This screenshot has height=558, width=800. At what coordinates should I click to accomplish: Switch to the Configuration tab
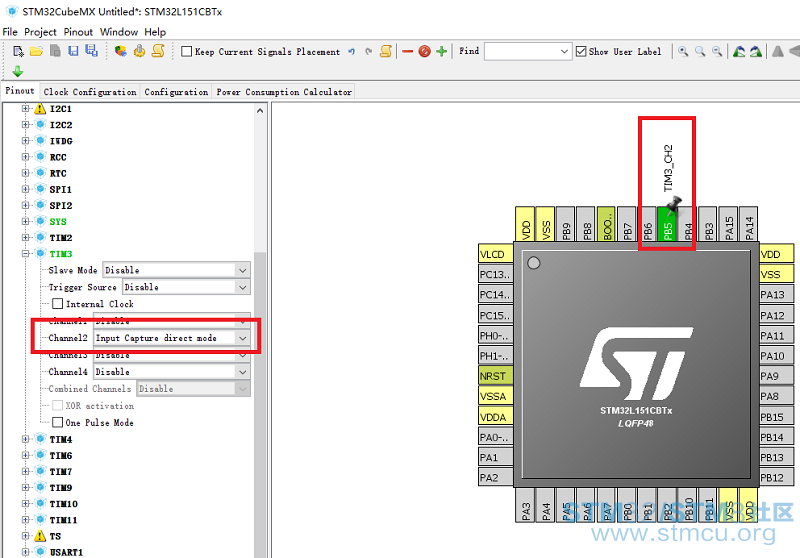[x=176, y=92]
